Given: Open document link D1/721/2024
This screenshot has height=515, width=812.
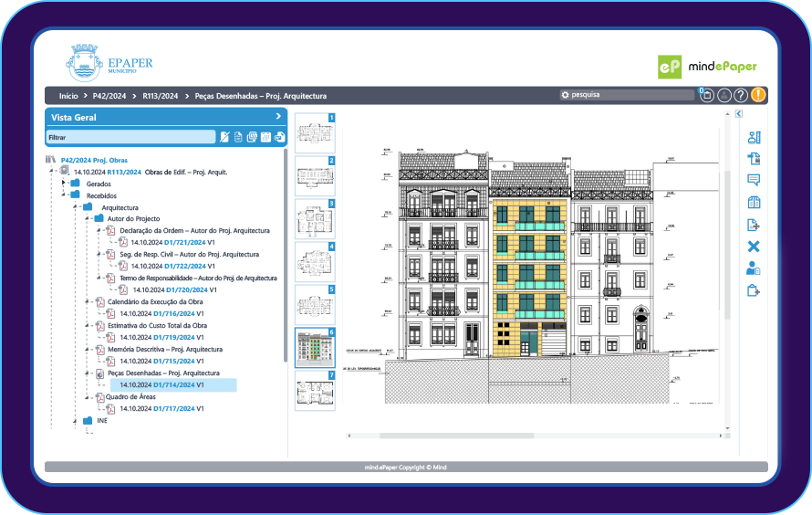Looking at the screenshot, I should point(184,242).
